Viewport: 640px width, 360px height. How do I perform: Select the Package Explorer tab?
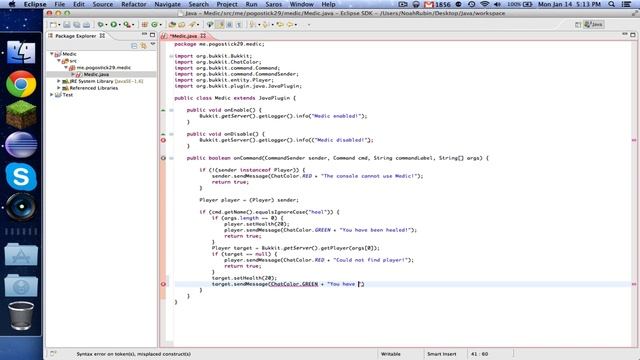(76, 36)
